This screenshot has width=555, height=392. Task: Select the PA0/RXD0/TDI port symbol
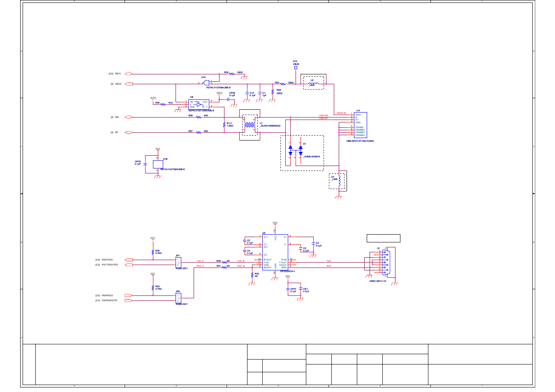click(x=129, y=300)
